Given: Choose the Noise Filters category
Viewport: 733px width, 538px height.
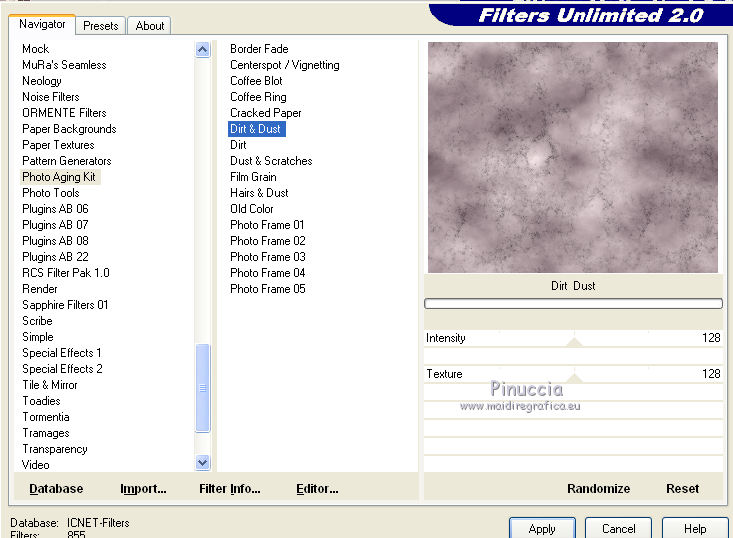Looking at the screenshot, I should click(50, 97).
